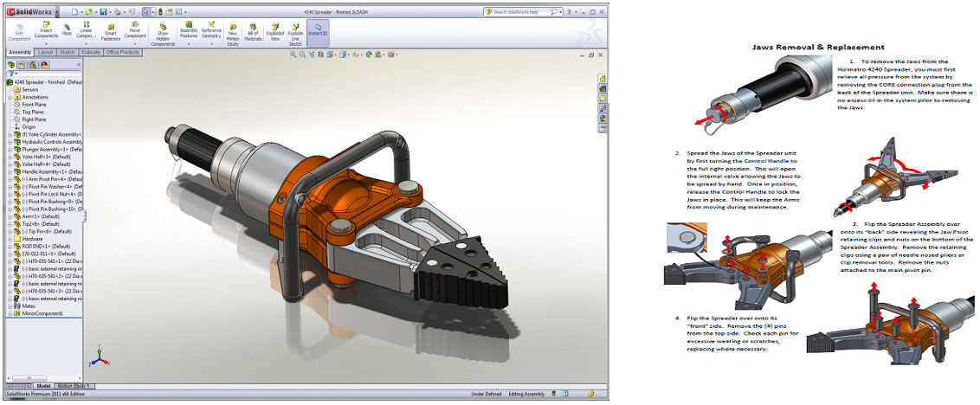Screen dimensions: 980x405
Task: Open the Linear Component Pattern dropdown arrow
Action: click(x=87, y=46)
